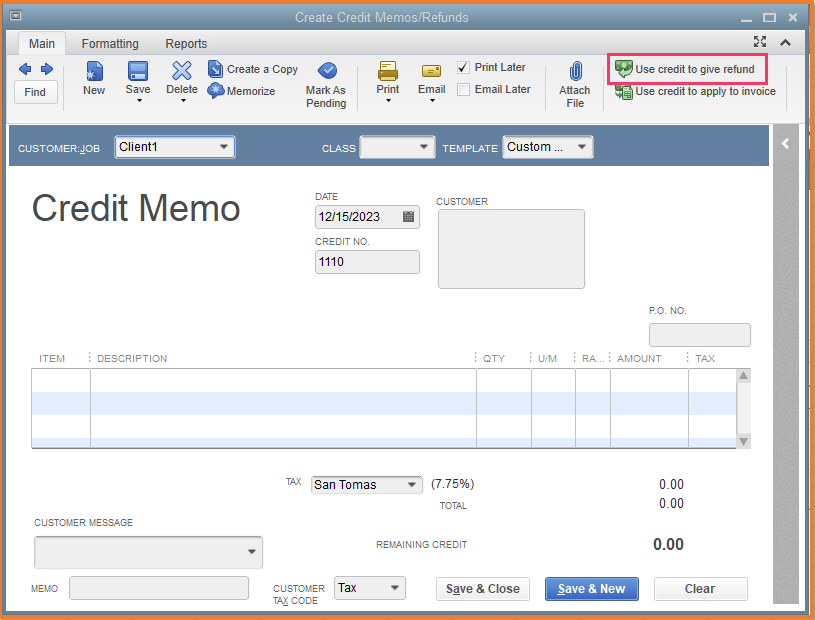815x620 pixels.
Task: Click the Find button
Action: point(35,92)
